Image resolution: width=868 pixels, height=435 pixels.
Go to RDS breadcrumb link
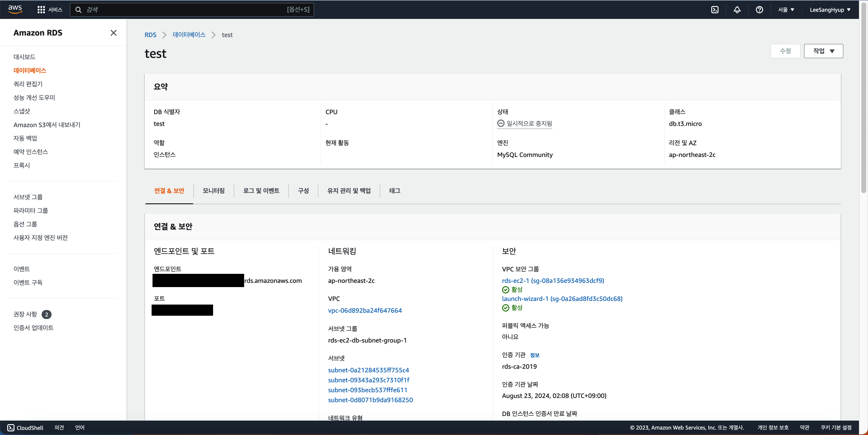150,35
